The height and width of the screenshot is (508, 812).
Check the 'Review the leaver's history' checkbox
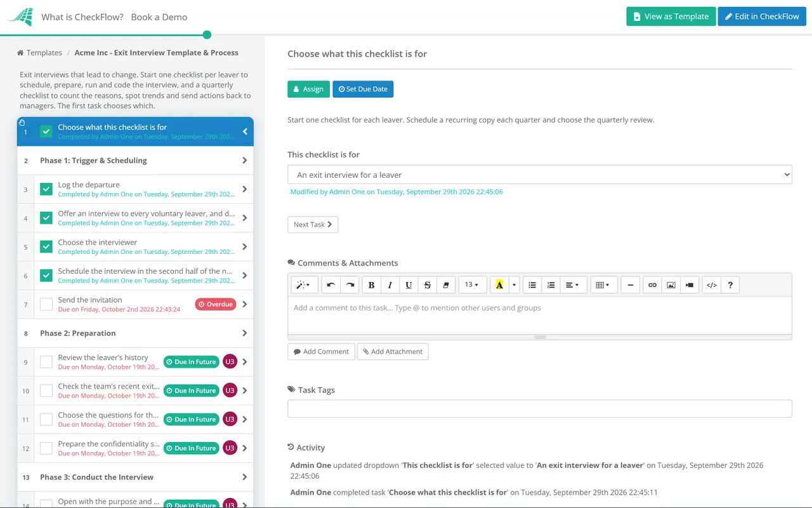[x=46, y=362]
